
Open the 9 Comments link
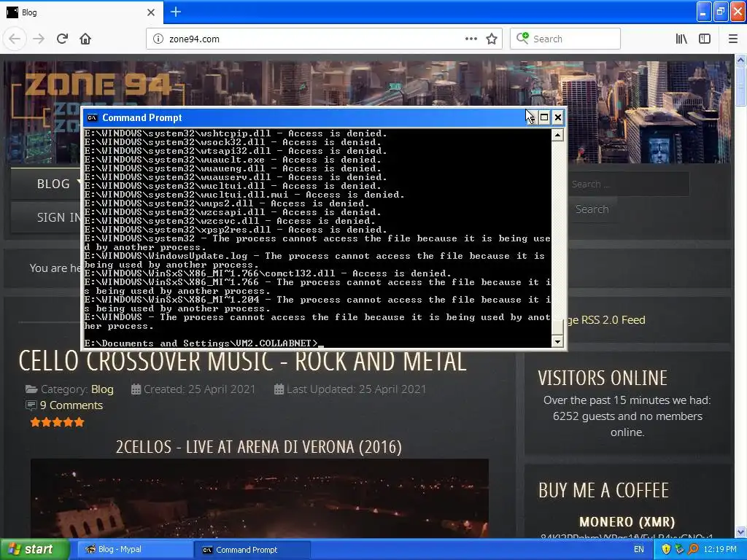point(71,405)
